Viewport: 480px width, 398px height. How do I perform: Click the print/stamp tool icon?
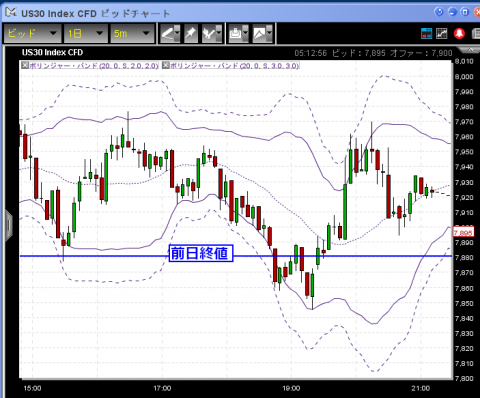point(236,33)
